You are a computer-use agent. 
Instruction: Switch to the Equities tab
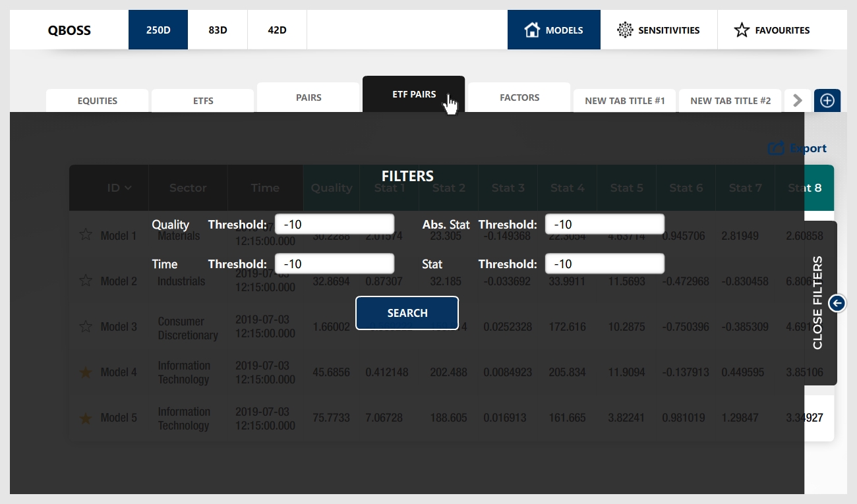coord(98,101)
